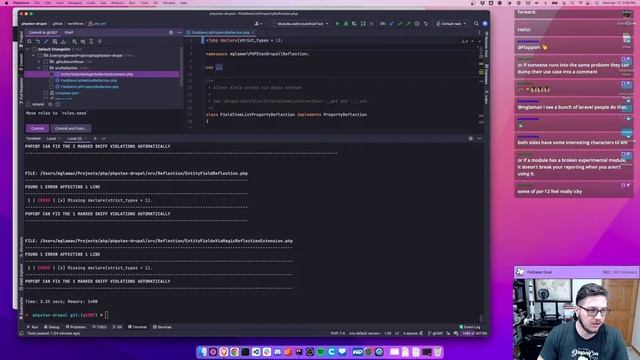Start debugging with the green bug icon

346,24
